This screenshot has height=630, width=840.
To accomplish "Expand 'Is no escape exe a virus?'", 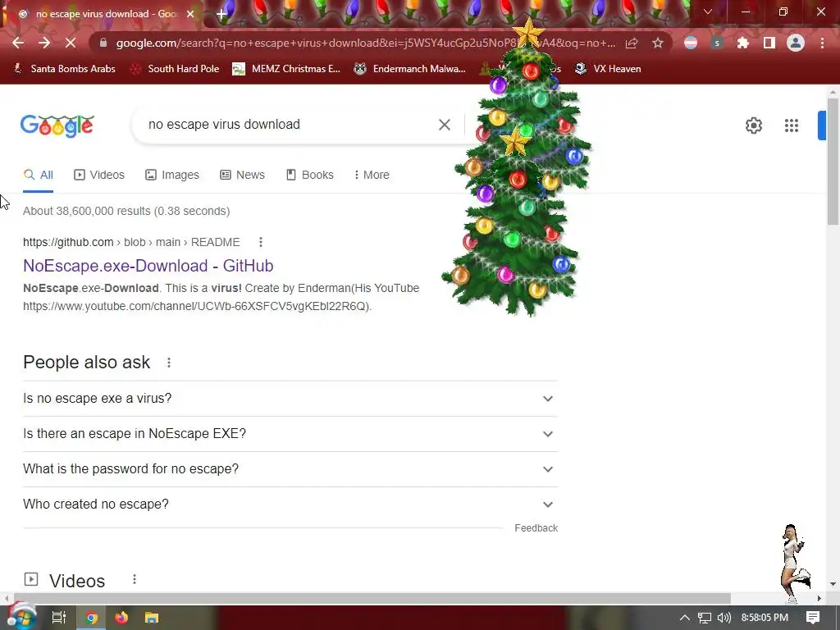I will pos(290,399).
